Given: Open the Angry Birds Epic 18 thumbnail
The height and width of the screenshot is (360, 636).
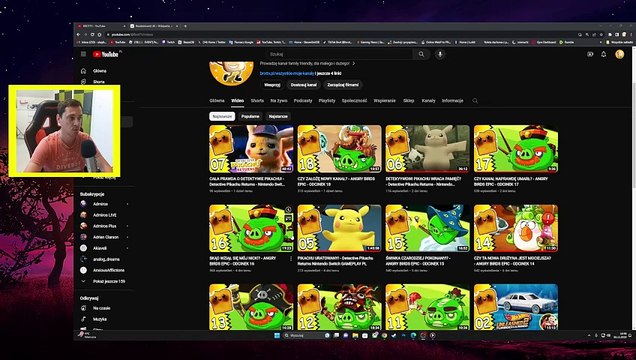Looking at the screenshot, I should point(339,149).
